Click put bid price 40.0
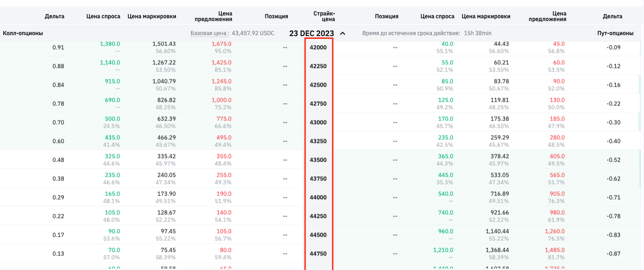644x270 pixels. [447, 44]
